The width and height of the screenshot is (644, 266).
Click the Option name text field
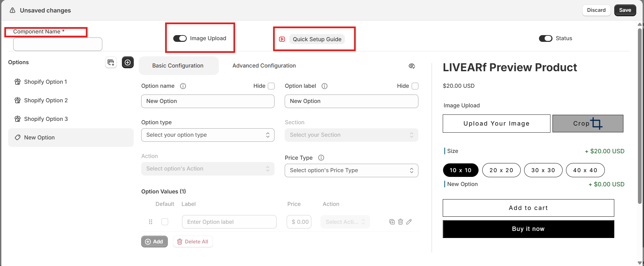pos(208,101)
